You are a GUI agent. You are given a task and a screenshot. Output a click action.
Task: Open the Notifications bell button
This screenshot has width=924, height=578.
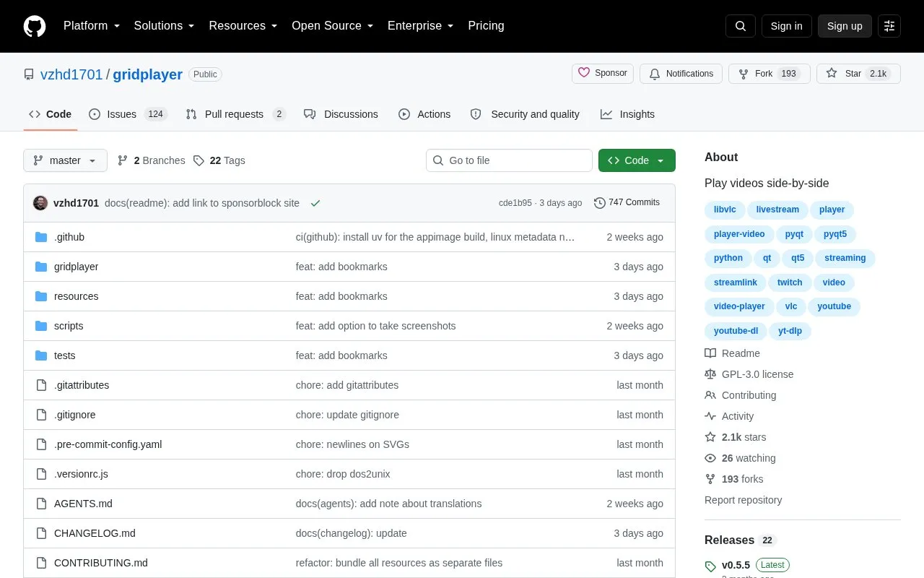(681, 74)
